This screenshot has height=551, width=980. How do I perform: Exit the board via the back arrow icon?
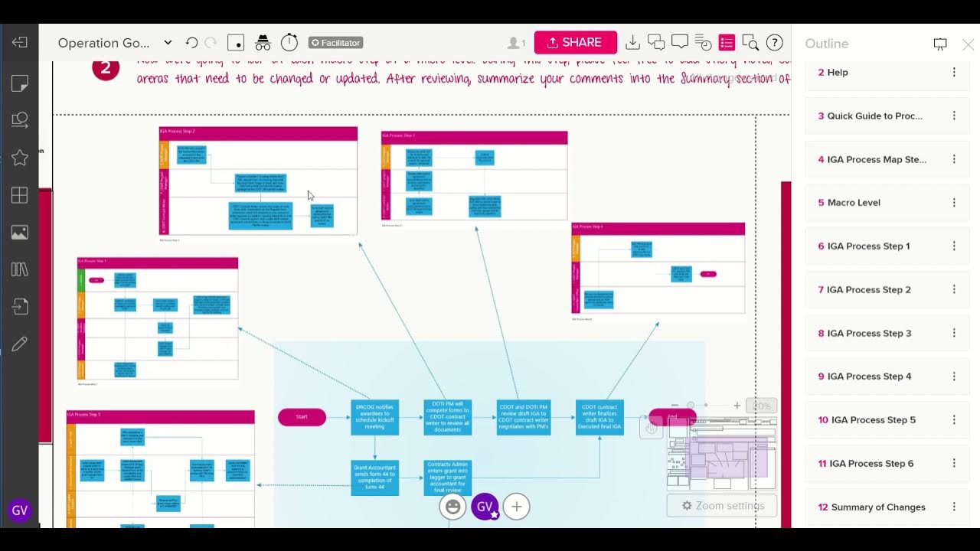click(20, 43)
